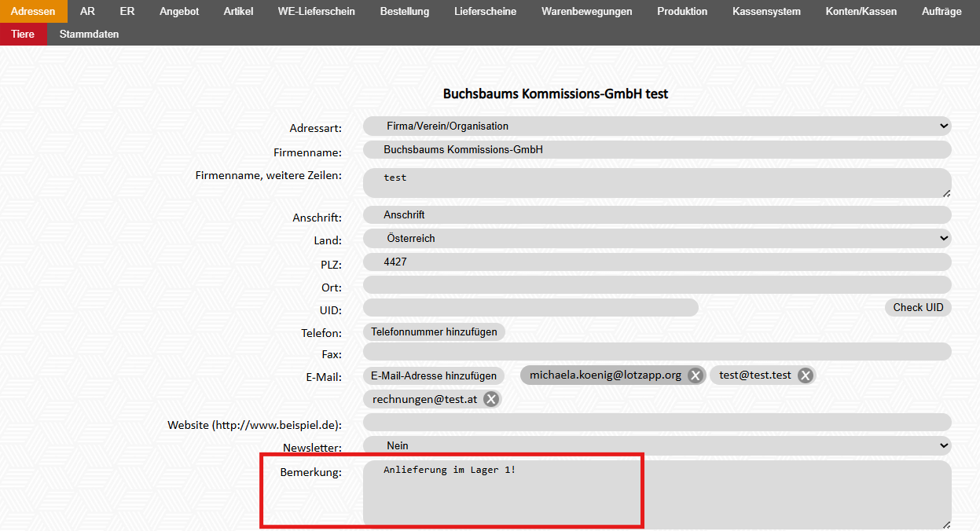Screen dimensions: 980x531
Task: Select the Tiere submenu tab
Action: pyautogui.click(x=23, y=34)
